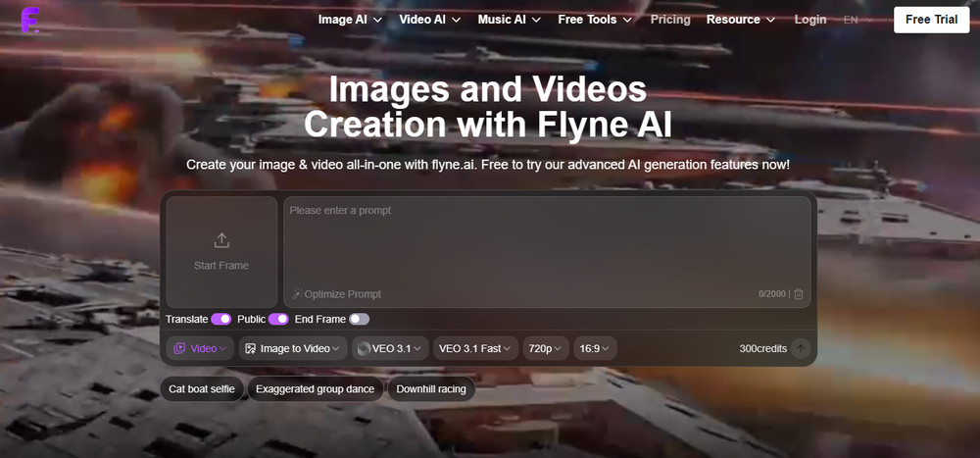This screenshot has width=980, height=458.
Task: Enable the End Frame switch
Action: point(359,319)
